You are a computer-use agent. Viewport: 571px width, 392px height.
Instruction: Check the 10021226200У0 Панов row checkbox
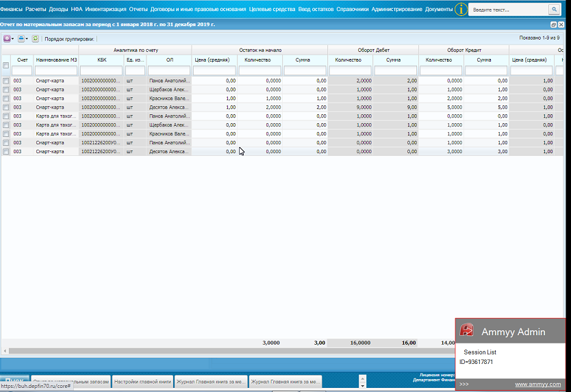pos(6,143)
